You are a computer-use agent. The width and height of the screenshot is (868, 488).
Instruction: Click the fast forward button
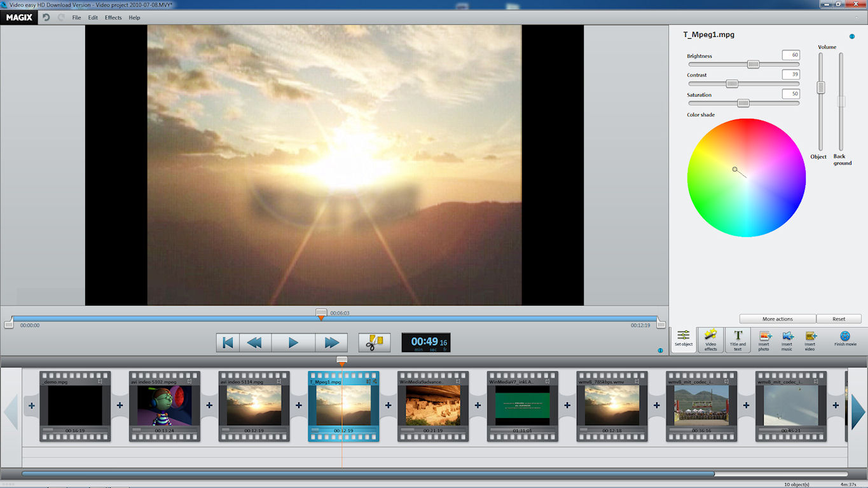tap(331, 342)
